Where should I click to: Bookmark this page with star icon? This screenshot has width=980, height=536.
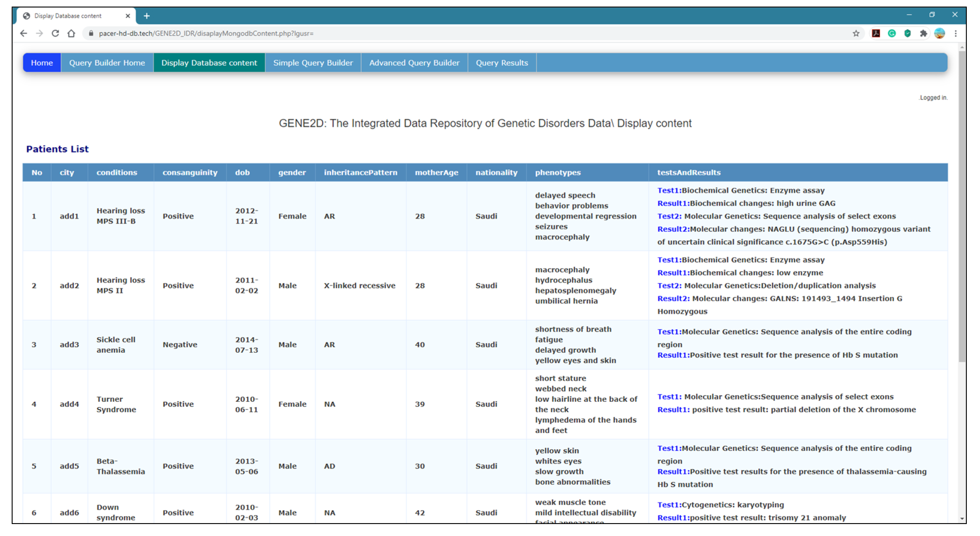click(856, 34)
